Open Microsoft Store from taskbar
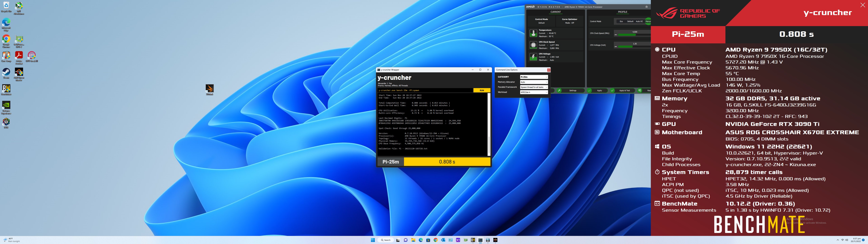Image resolution: width=868 pixels, height=244 pixels. (x=428, y=240)
